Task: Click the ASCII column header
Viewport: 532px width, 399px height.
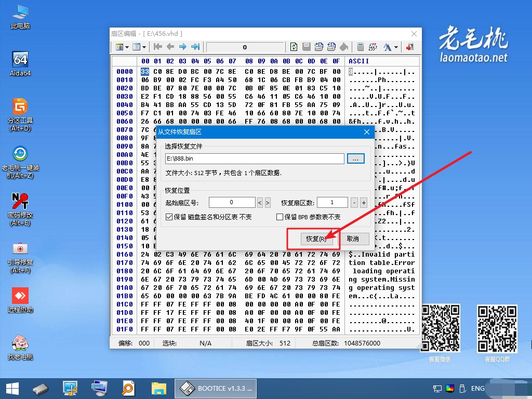Action: point(358,61)
